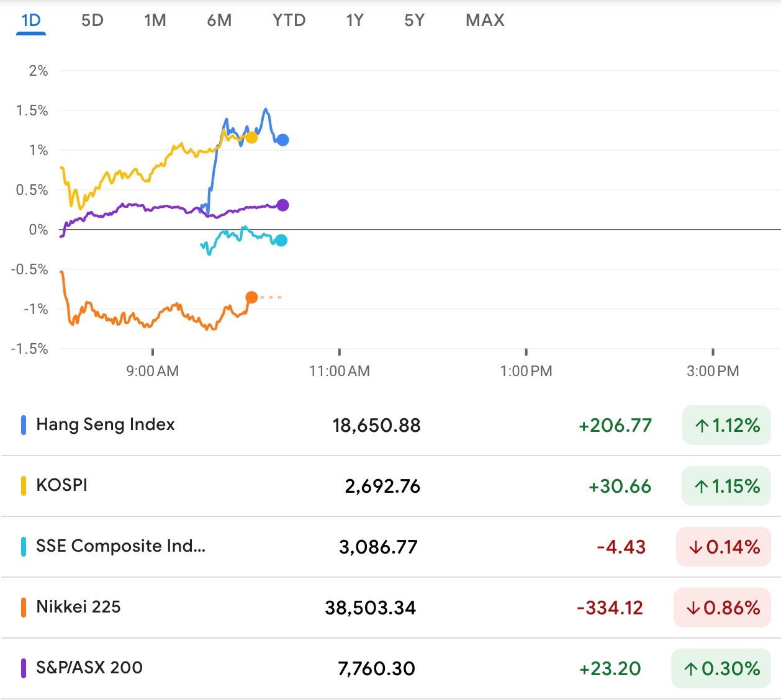
Task: Click the 11:00 AM time axis label
Action: point(340,371)
